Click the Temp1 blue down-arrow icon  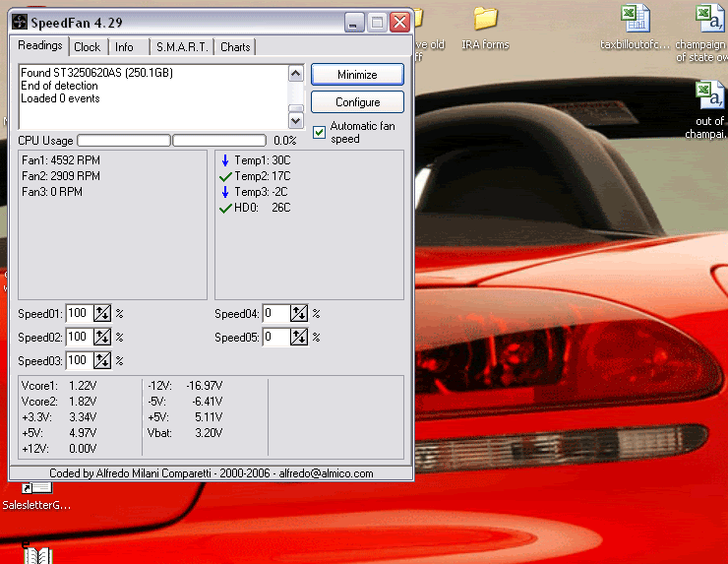(x=225, y=160)
